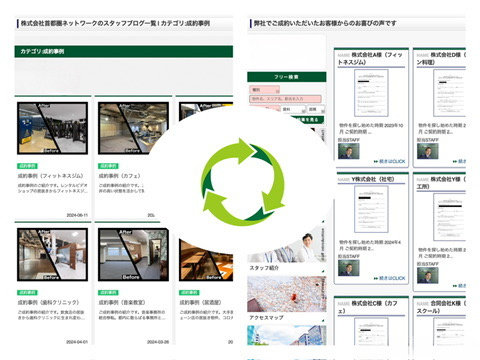Open article 成約事例（居酒屋）

(200, 302)
